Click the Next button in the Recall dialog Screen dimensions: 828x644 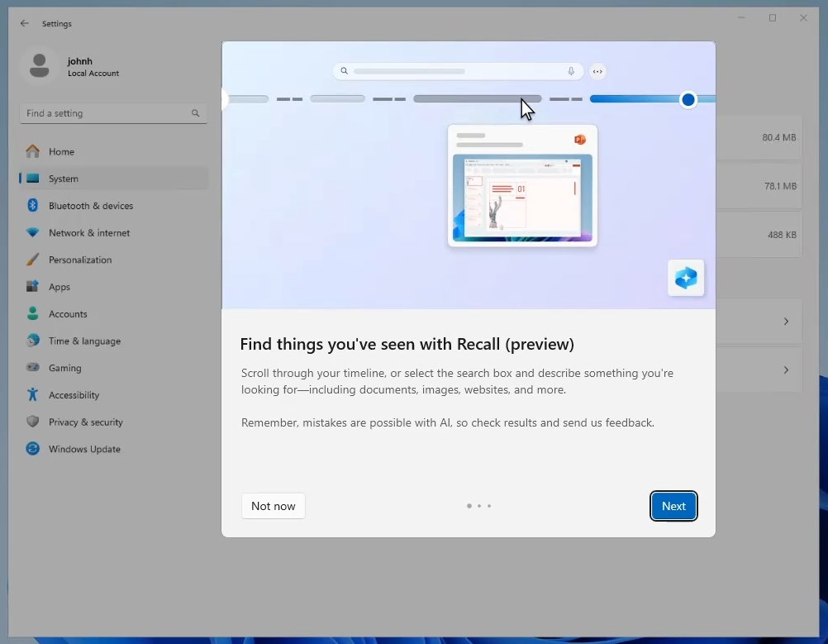[x=673, y=506]
